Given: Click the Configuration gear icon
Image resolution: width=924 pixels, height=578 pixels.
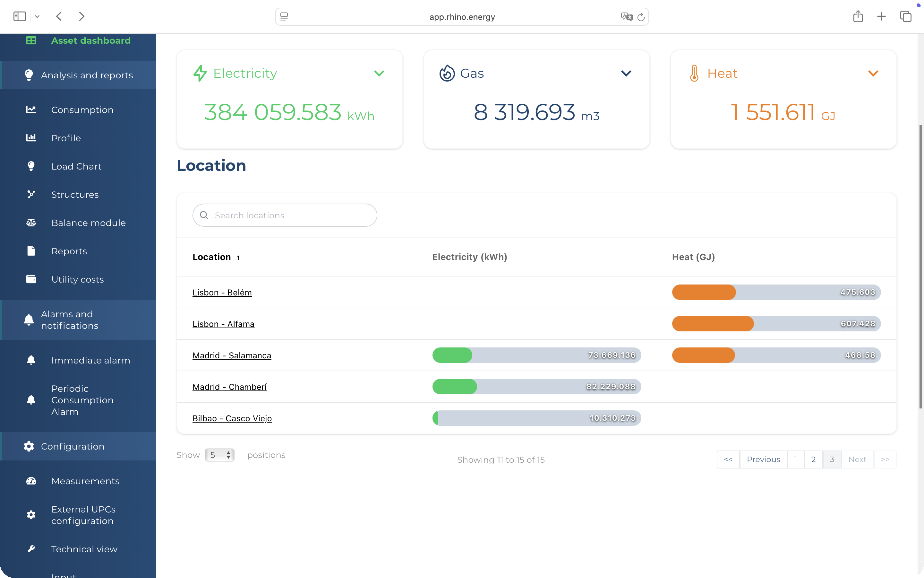Looking at the screenshot, I should (29, 446).
